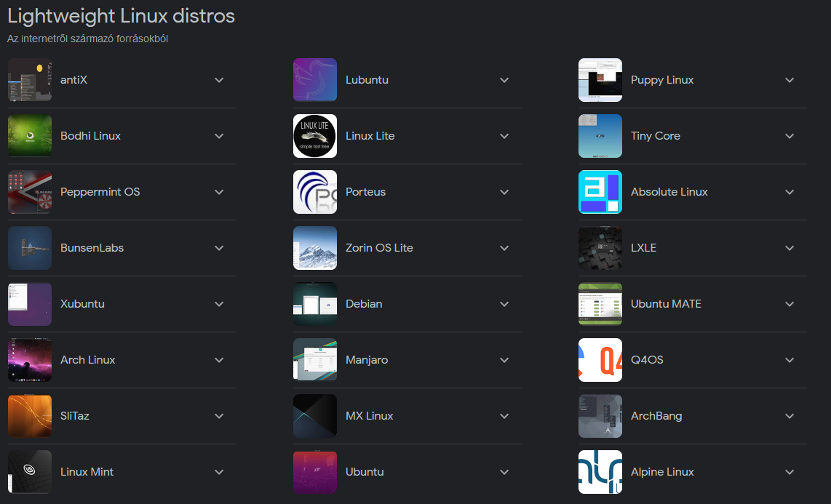831x504 pixels.
Task: Click the Absolute Linux 'a' logo
Action: click(x=600, y=192)
